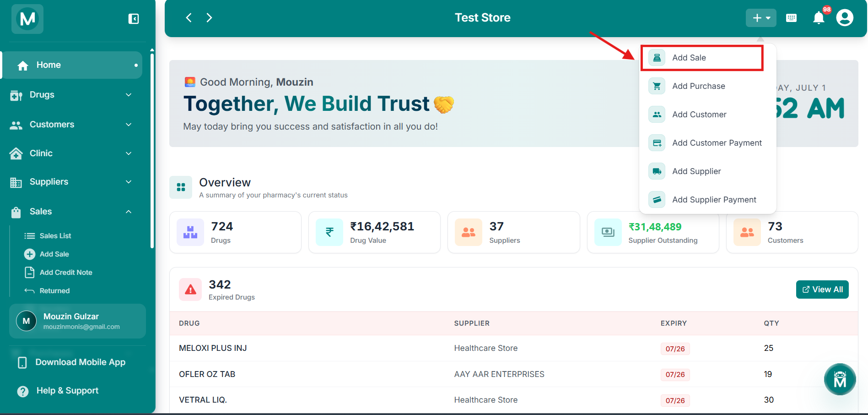Expand the Drugs section chevron
This screenshot has height=415, width=868.
point(129,95)
